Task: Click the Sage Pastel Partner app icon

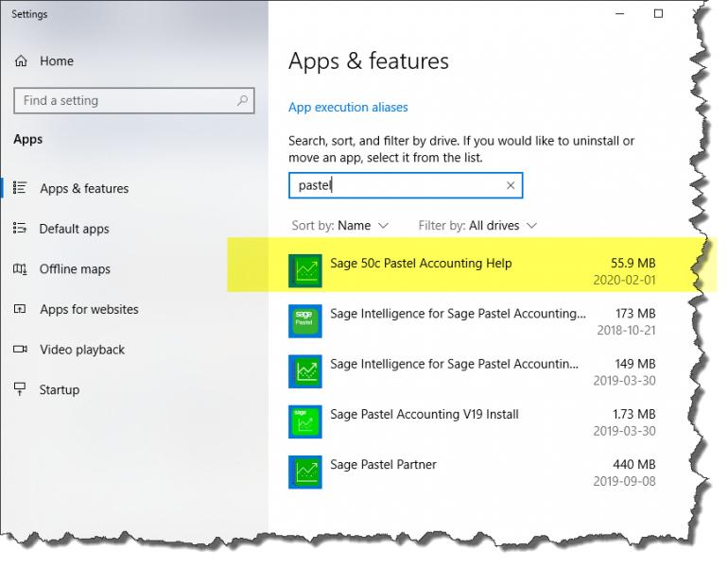Action: (305, 472)
